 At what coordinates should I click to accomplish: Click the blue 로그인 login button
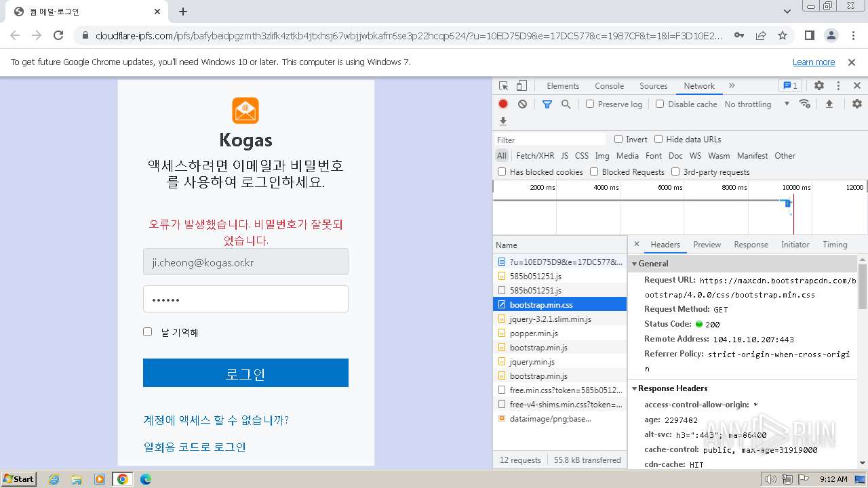245,373
